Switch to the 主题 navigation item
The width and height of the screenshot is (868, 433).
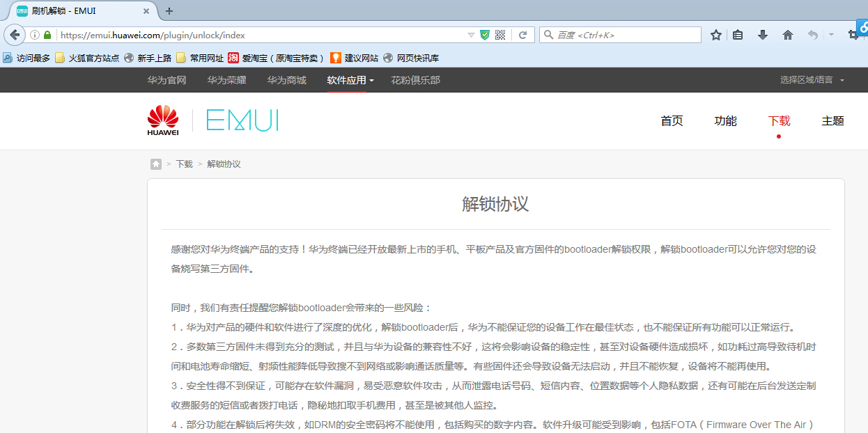[832, 121]
